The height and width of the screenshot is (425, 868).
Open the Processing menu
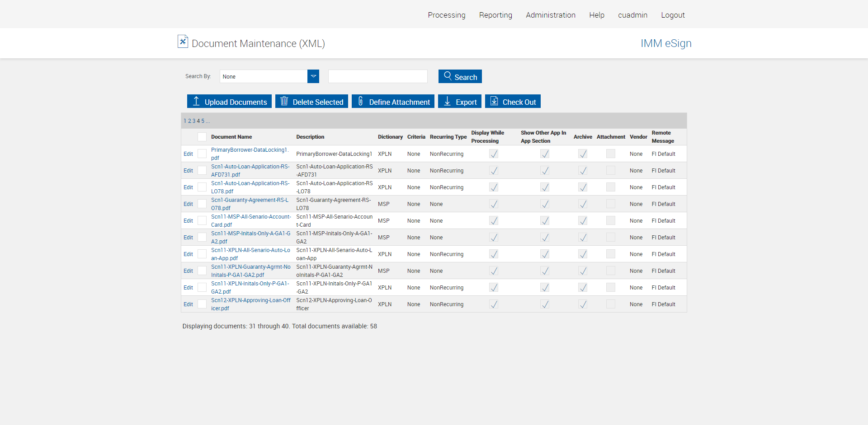tap(446, 15)
